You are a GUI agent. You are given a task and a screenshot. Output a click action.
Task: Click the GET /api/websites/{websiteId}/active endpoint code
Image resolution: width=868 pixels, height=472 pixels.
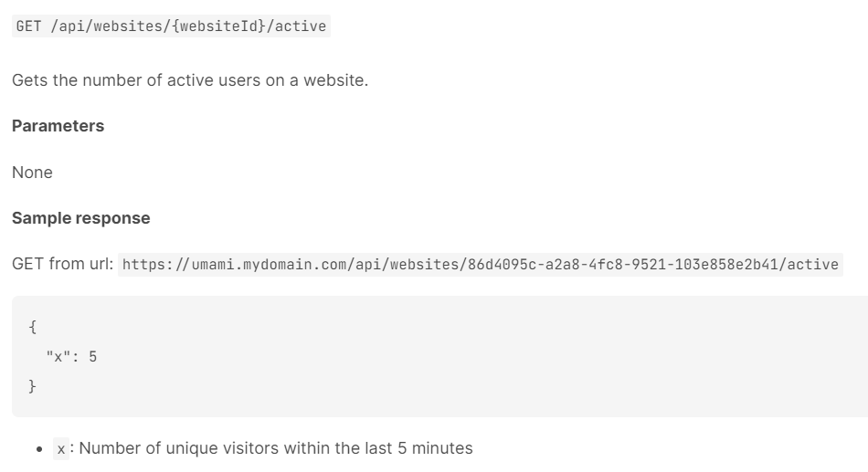click(x=171, y=26)
